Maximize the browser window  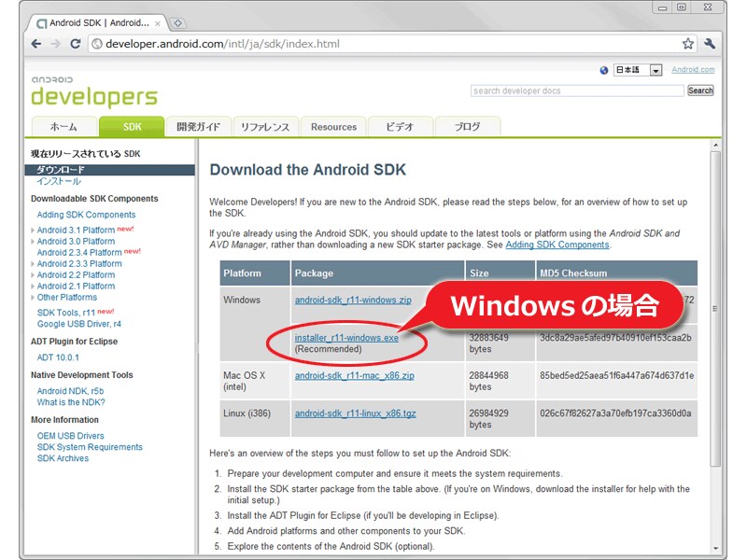tap(682, 7)
